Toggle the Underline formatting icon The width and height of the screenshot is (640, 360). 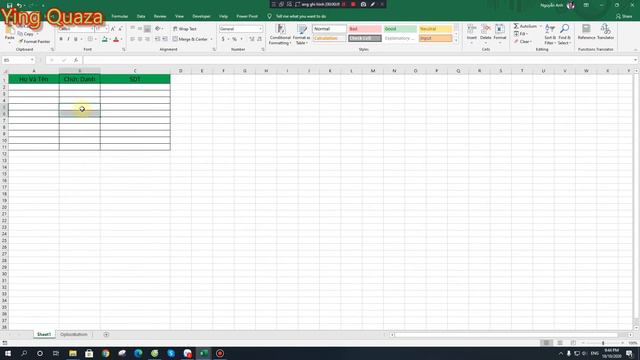tap(76, 39)
